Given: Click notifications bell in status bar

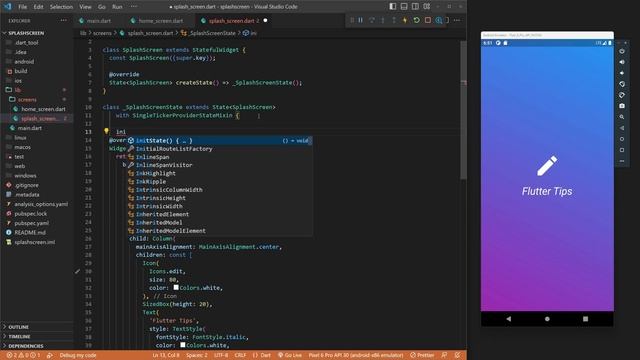Looking at the screenshot, I should pyautogui.click(x=458, y=355).
